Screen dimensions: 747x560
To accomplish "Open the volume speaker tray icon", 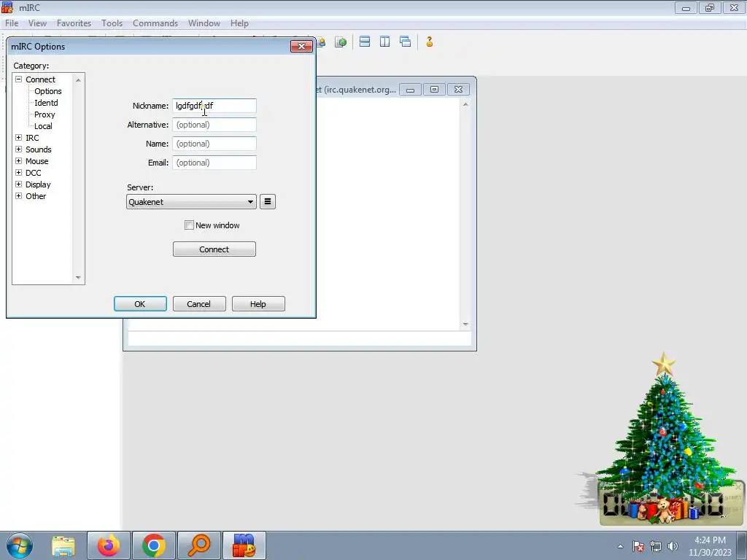I will pyautogui.click(x=673, y=546).
